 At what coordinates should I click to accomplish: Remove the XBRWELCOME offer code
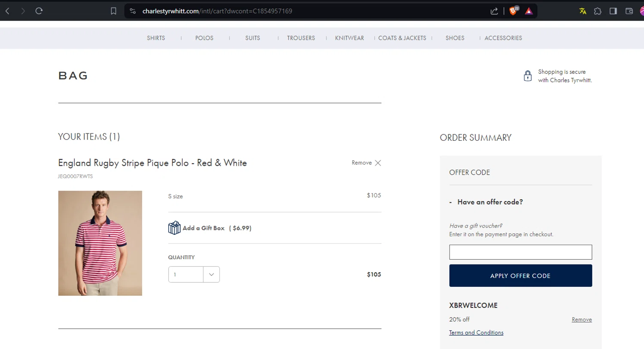coord(582,319)
